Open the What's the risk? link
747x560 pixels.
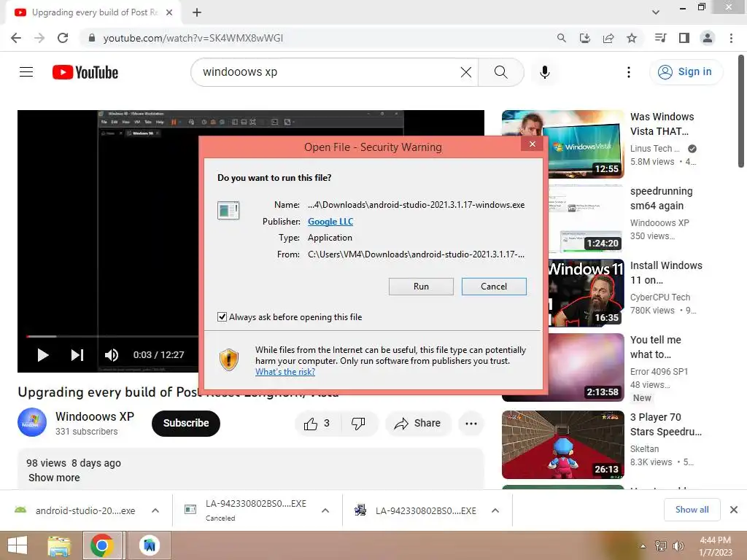tap(285, 372)
